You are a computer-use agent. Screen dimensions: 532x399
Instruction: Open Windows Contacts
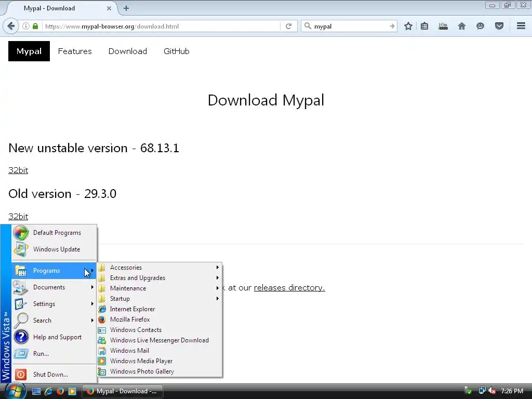tap(159, 330)
